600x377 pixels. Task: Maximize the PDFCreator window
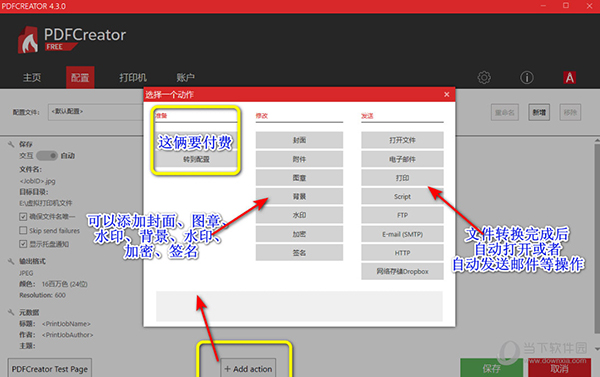click(566, 5)
